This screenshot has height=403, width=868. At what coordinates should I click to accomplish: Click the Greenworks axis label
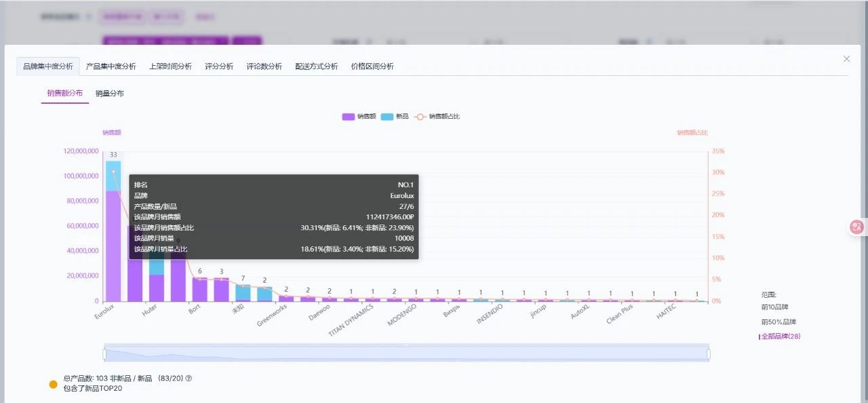273,315
